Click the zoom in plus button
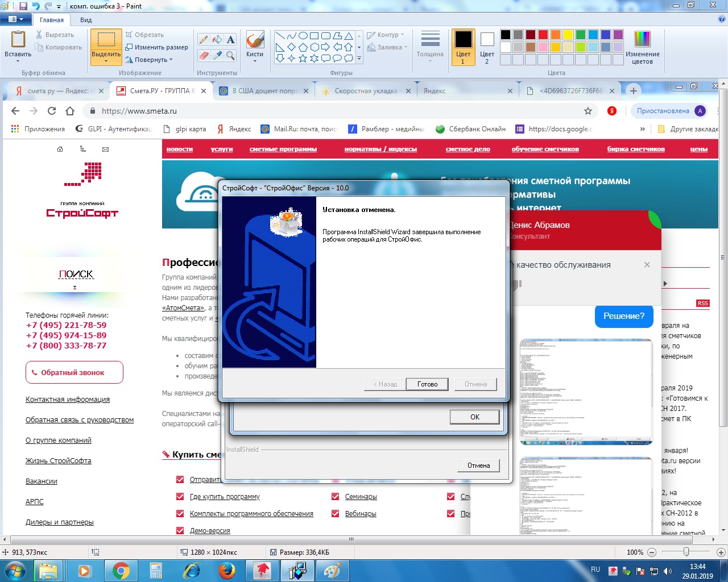This screenshot has height=582, width=728. tap(721, 552)
